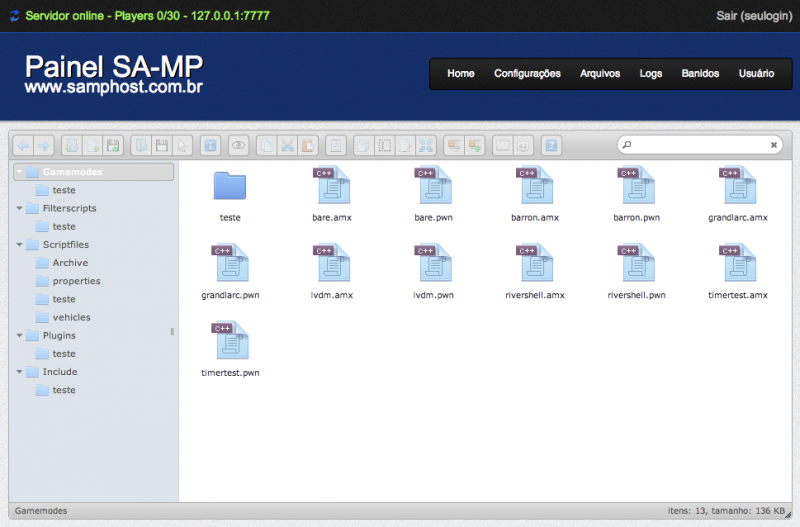800x527 pixels.
Task: Preview with the eye quicklook icon
Action: pos(238,146)
